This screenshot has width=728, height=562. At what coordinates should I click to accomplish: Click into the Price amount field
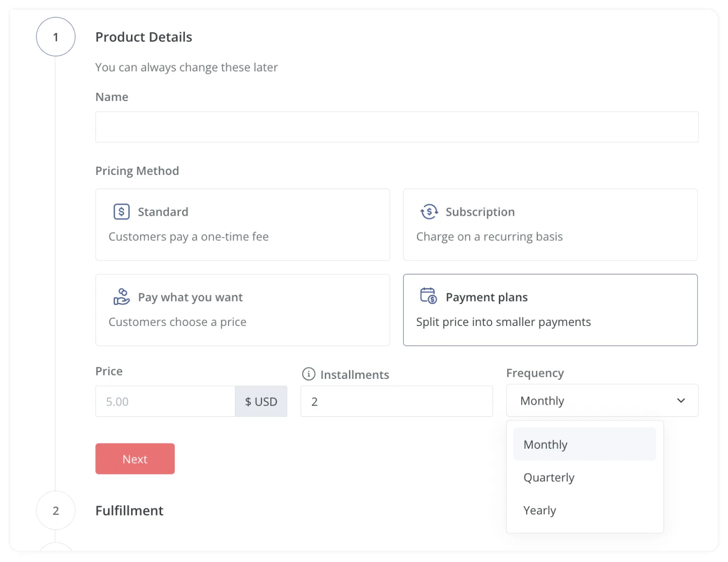(x=165, y=402)
